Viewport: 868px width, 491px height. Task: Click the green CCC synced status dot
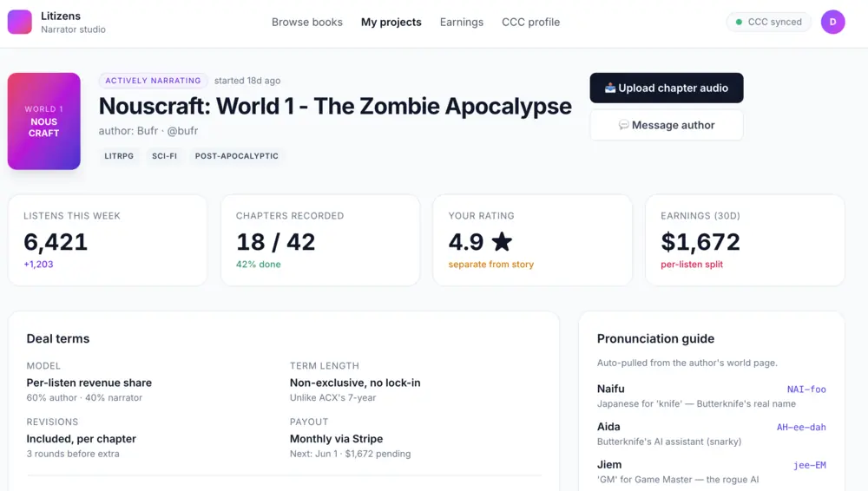tap(739, 23)
